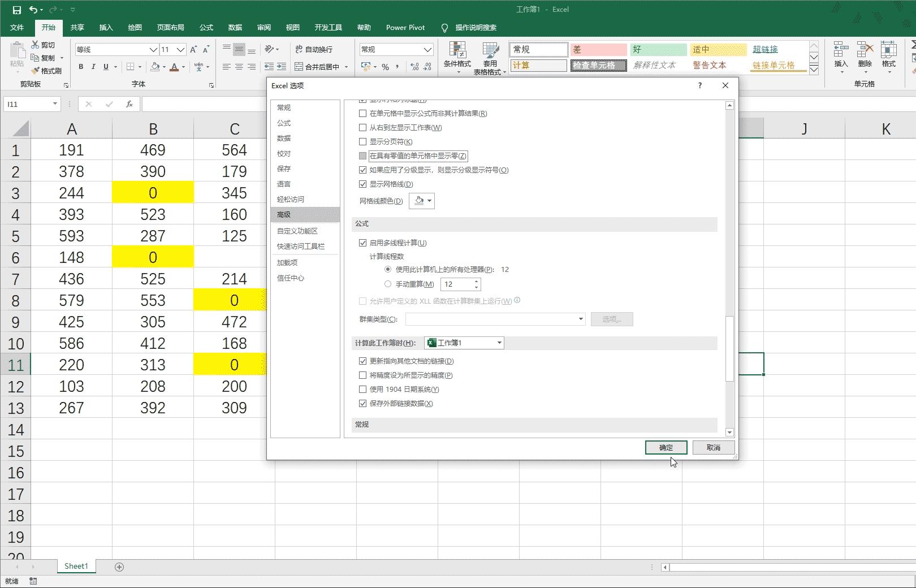
Task: Open gridline color (网格线颜色) picker
Action: [x=422, y=201]
